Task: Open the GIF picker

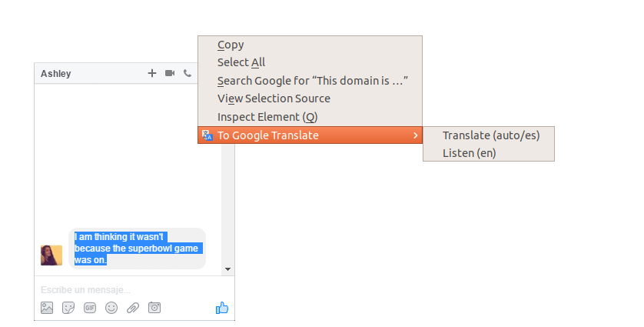Action: pos(90,308)
